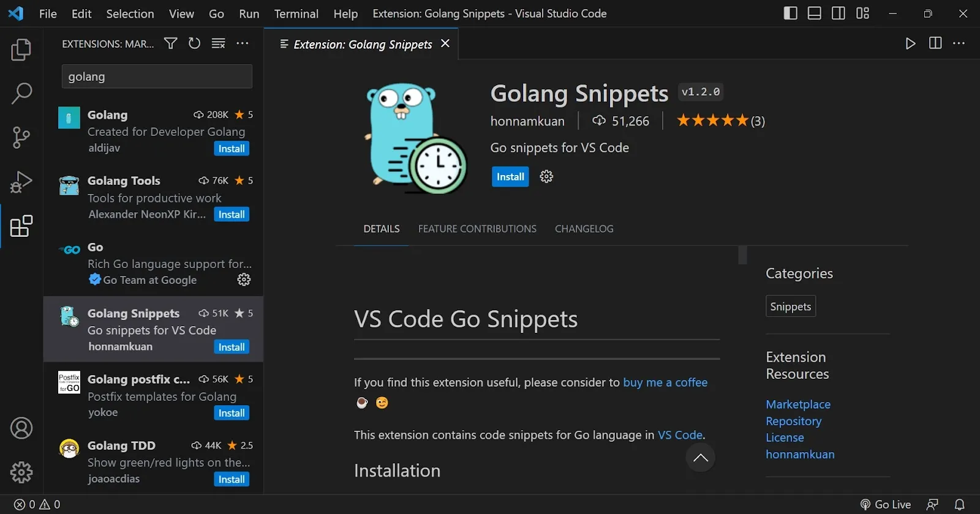Install the Golang postfix extension
Image resolution: width=980 pixels, height=514 pixels.
(x=232, y=413)
